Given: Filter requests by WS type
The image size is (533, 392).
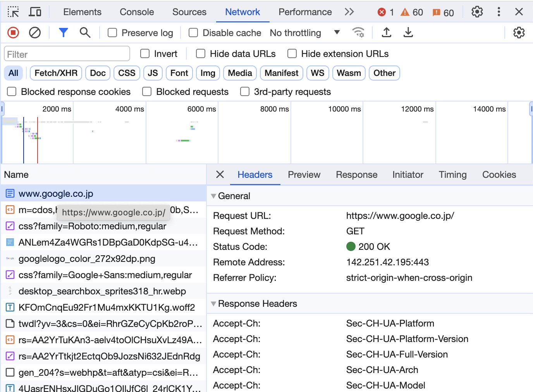Looking at the screenshot, I should point(318,73).
